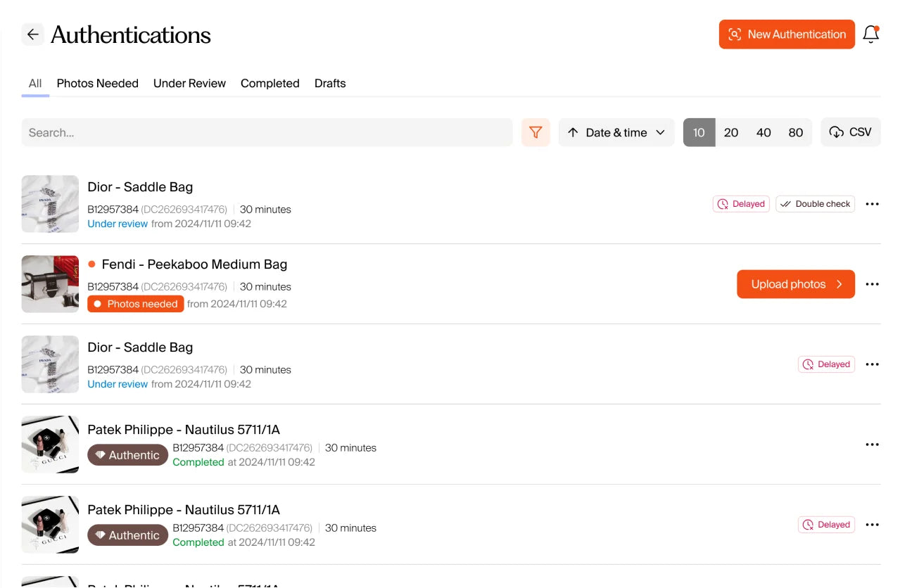Open the Under Review tab
This screenshot has height=588, width=919.
189,83
